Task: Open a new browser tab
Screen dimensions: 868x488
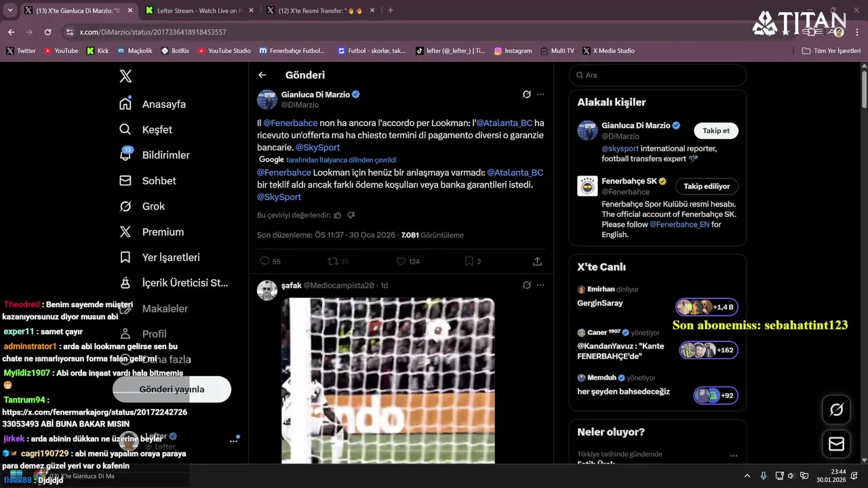Action: [390, 10]
